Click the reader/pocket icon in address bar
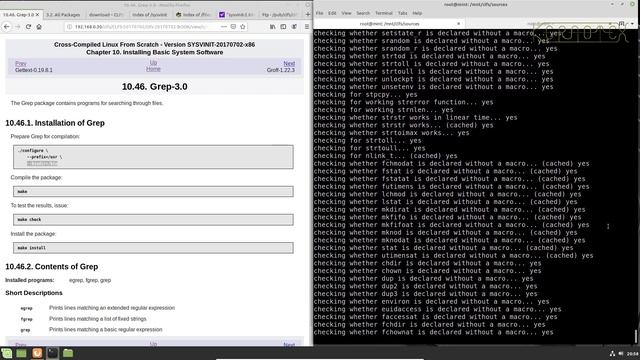Viewport: 640px width, 360px height. click(233, 27)
